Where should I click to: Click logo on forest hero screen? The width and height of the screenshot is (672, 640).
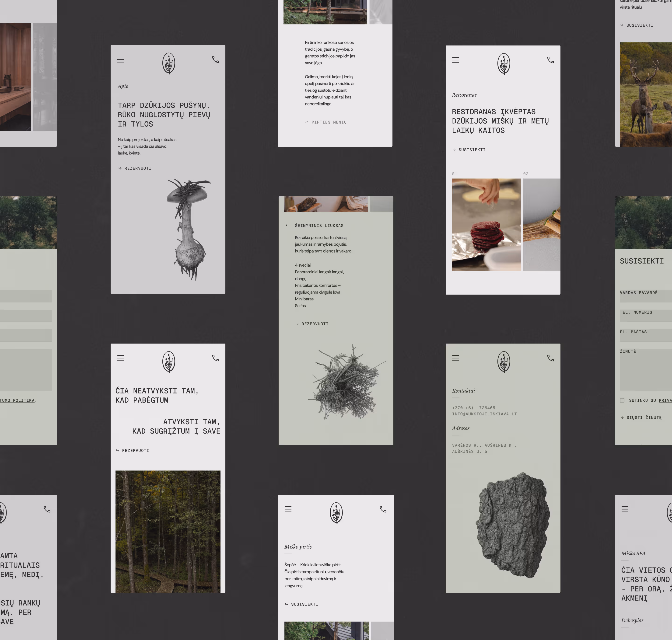[169, 362]
